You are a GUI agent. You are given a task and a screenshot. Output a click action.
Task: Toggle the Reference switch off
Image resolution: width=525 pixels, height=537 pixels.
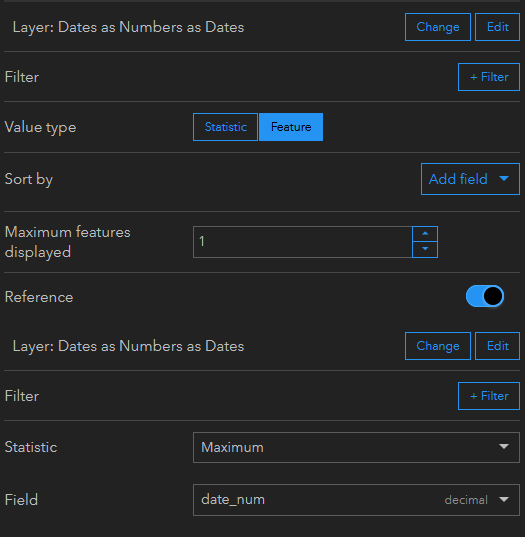pyautogui.click(x=485, y=296)
